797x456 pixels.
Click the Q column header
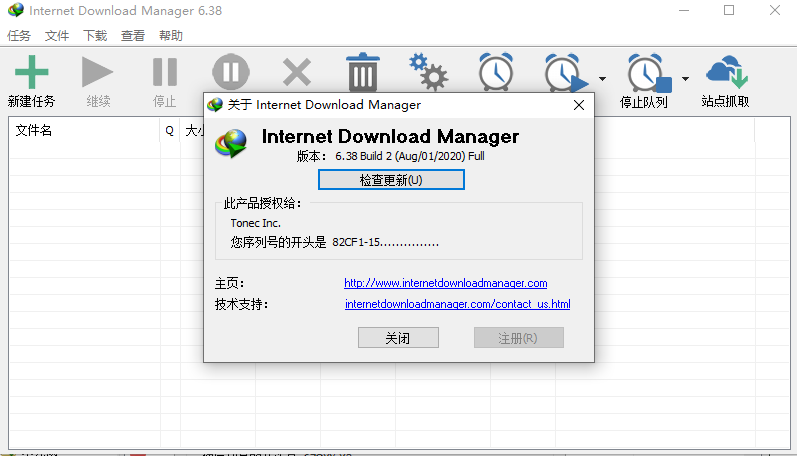pos(170,131)
